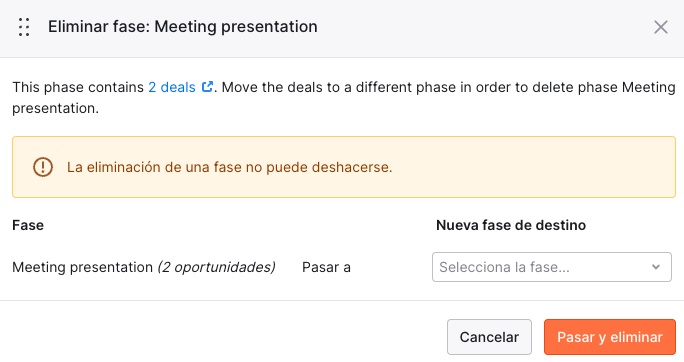Click the Nueva fase de destino header
Image resolution: width=684 pixels, height=362 pixels.
[511, 225]
